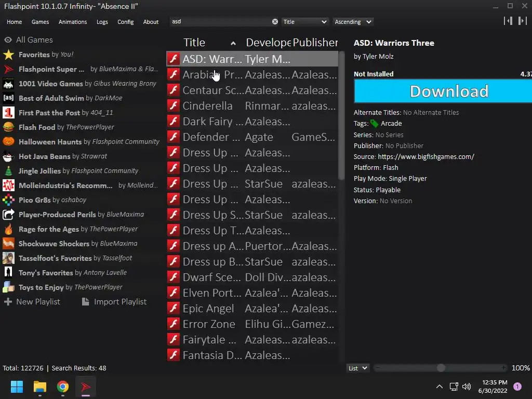532x399 pixels.
Task: Select the Dwarf Sce... game row
Action: point(252,277)
